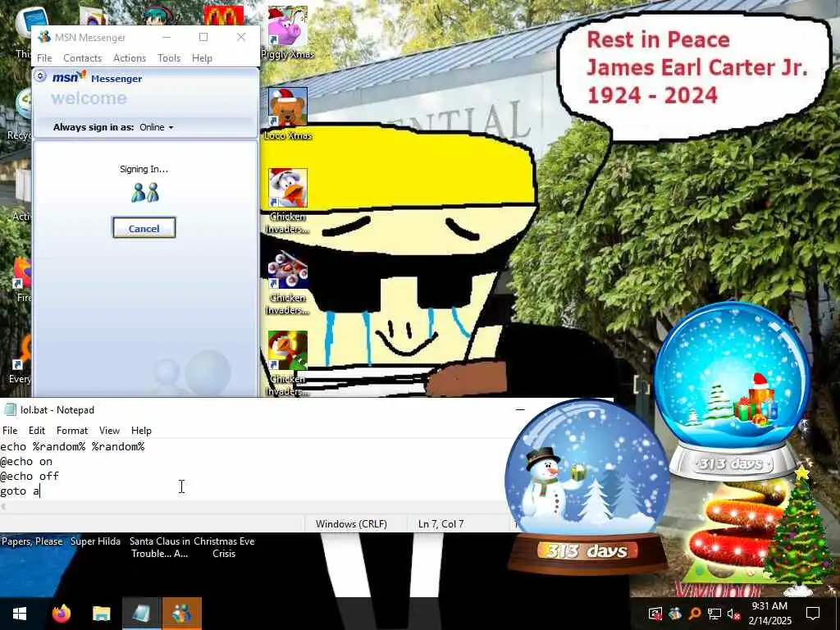Click the orange magnifier tray icon
The image size is (840, 630).
(x=694, y=614)
